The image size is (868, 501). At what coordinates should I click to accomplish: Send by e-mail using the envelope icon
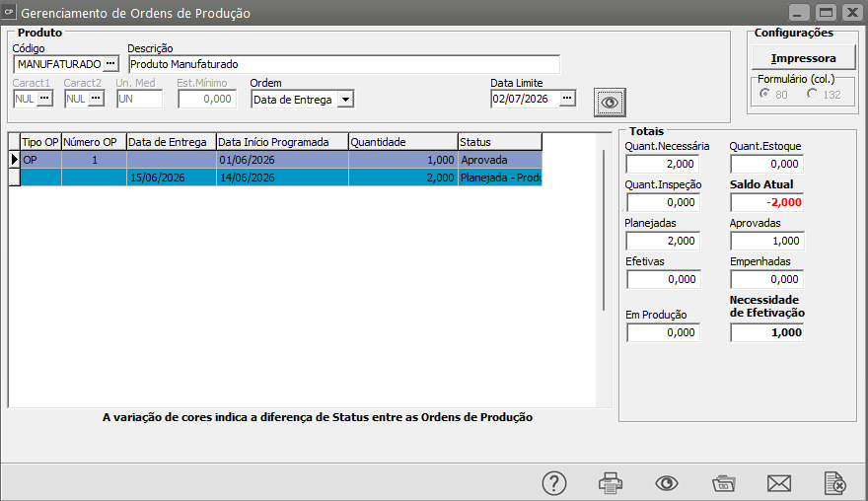[x=779, y=483]
